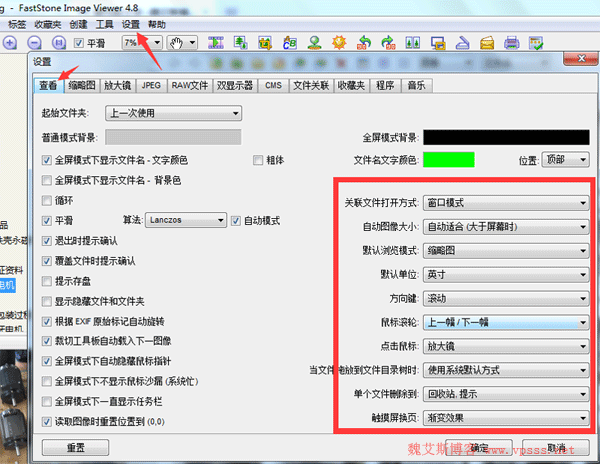Open the 鼠标滚轮 dropdown list

point(505,322)
